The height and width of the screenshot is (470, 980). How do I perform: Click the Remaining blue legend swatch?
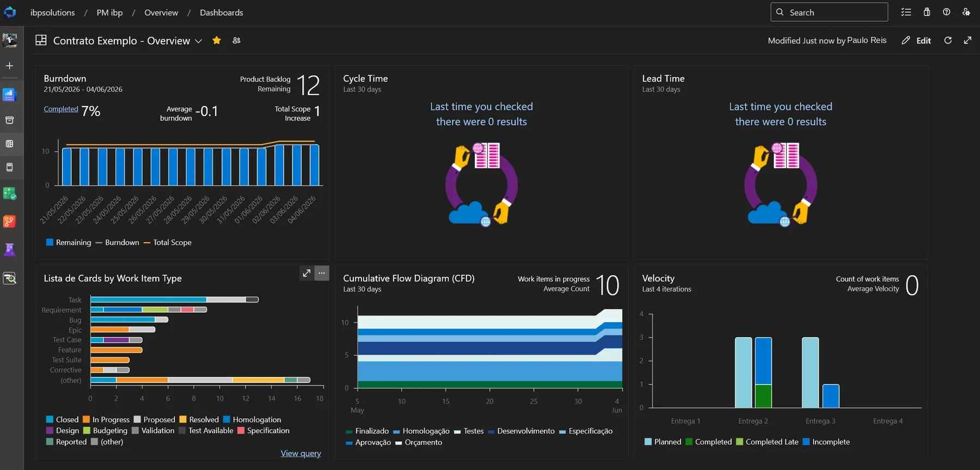pyautogui.click(x=50, y=242)
